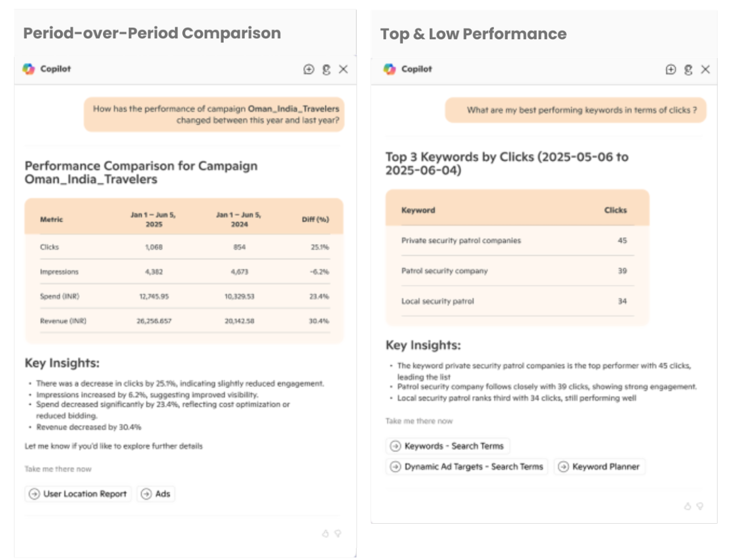Open a new chat in left Copilot panel
This screenshot has height=560, width=729.
click(308, 70)
